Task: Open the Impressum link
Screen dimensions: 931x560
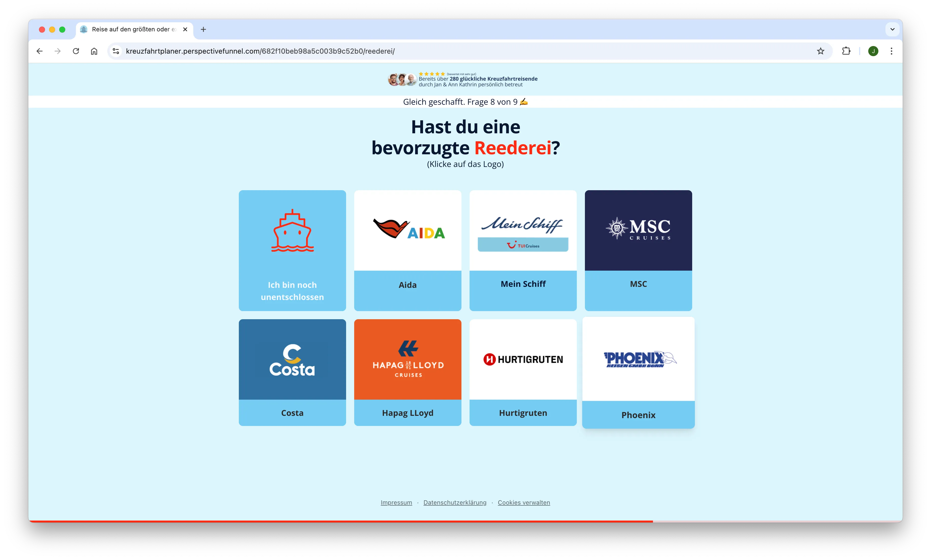Action: [396, 502]
